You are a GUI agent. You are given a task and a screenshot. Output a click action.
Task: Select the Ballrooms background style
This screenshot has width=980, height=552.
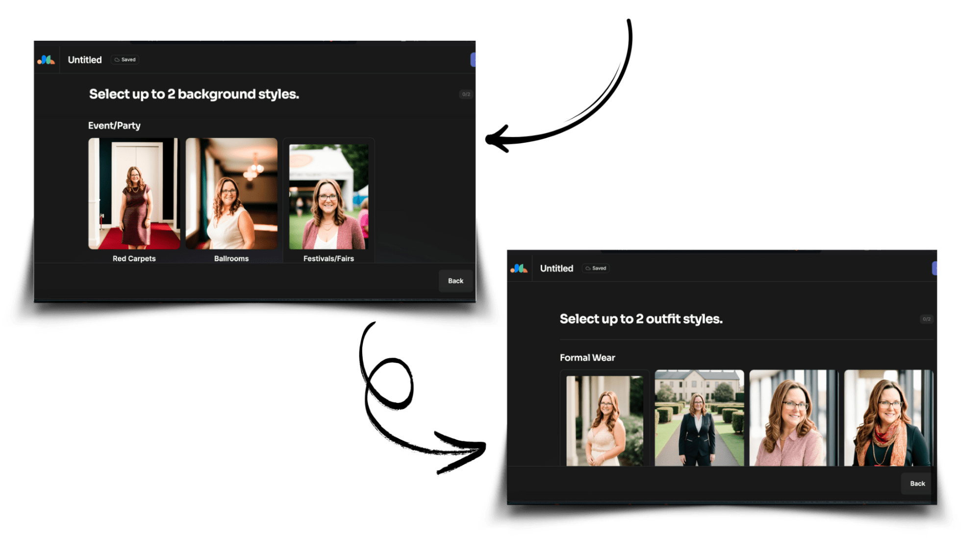coord(231,193)
